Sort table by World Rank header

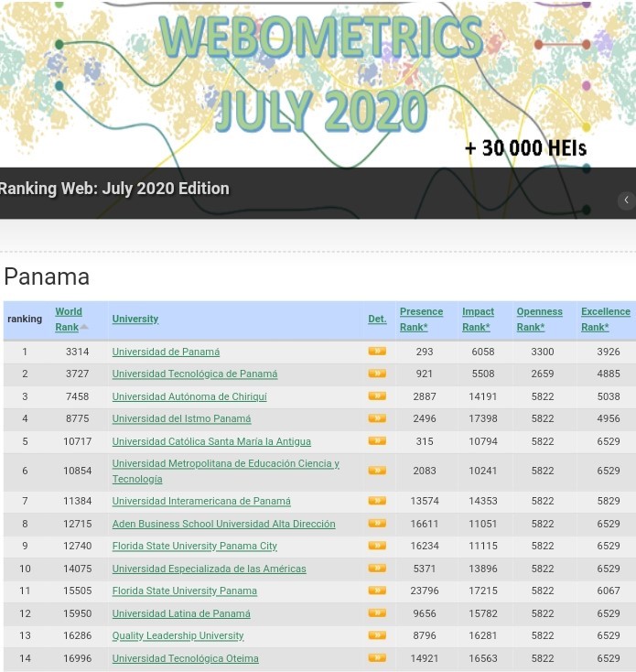pyautogui.click(x=69, y=320)
